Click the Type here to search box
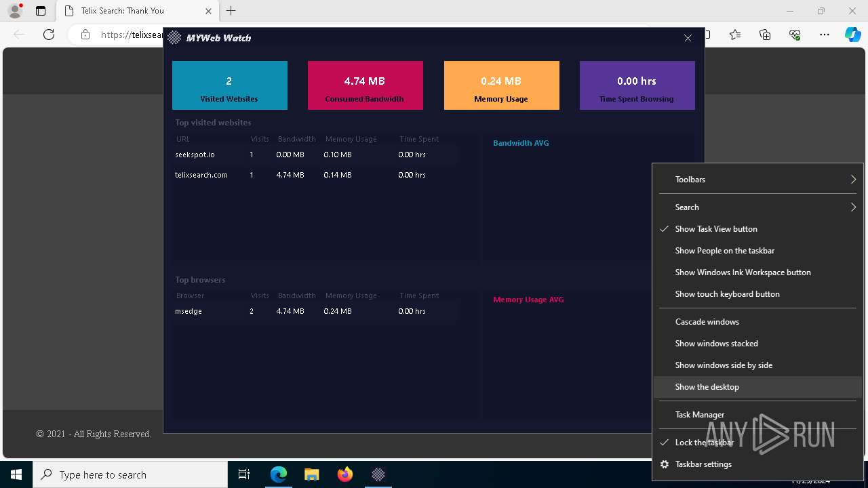This screenshot has height=488, width=868. click(x=130, y=474)
